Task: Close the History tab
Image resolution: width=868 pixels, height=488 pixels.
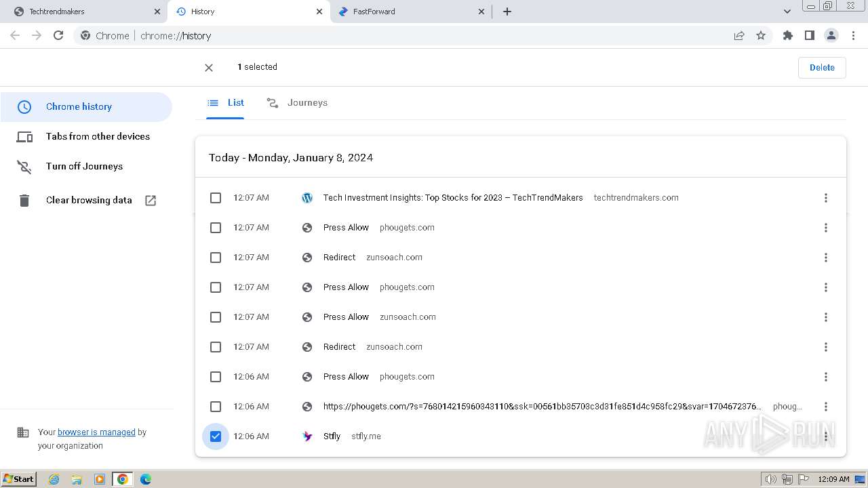Action: coord(319,12)
